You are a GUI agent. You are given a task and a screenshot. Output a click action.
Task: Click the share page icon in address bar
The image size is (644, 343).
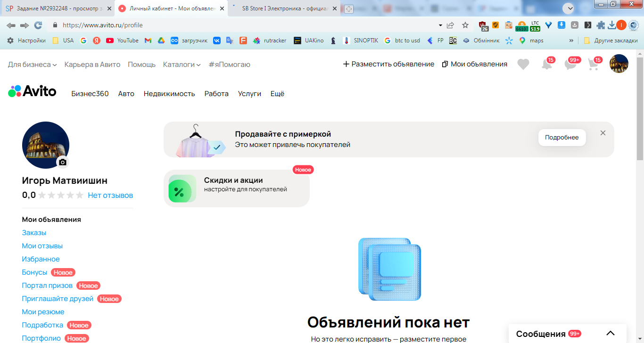451,25
